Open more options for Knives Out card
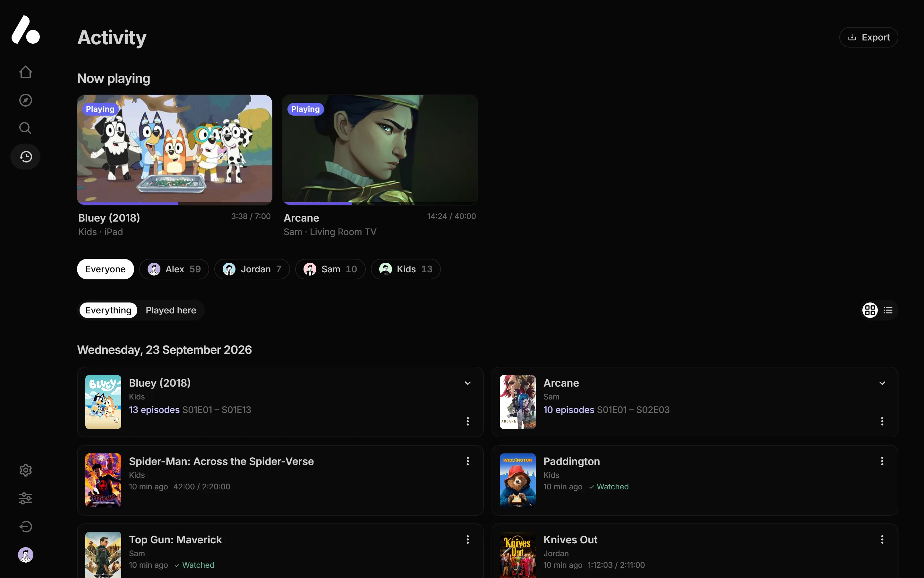This screenshot has width=924, height=578. pyautogui.click(x=882, y=539)
